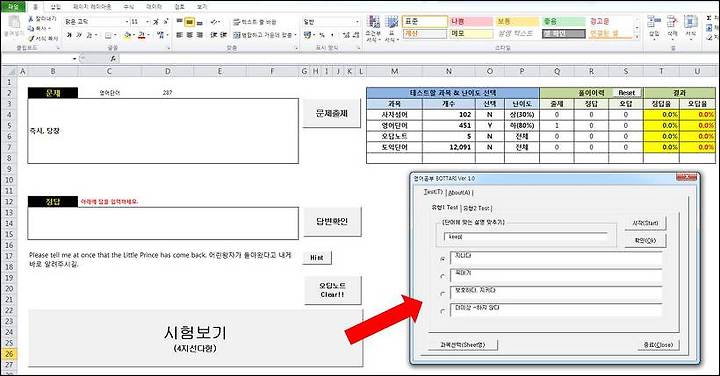This screenshot has height=376, width=720.
Task: Click the top align icon
Action: pyautogui.click(x=180, y=22)
